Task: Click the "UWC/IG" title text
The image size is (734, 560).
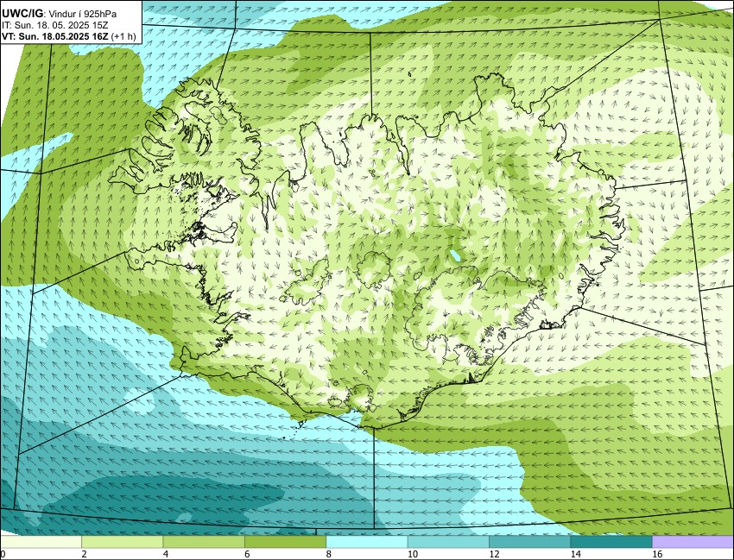Action: click(22, 14)
